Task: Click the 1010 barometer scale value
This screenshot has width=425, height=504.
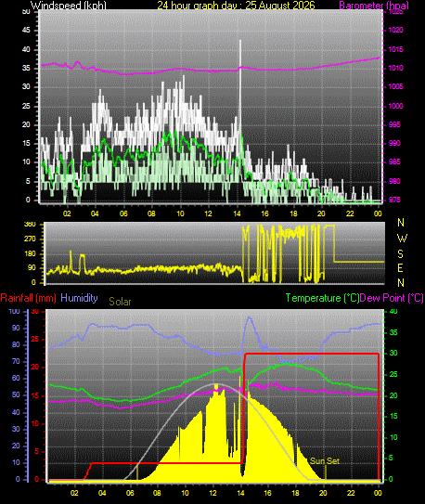Action: pos(395,68)
